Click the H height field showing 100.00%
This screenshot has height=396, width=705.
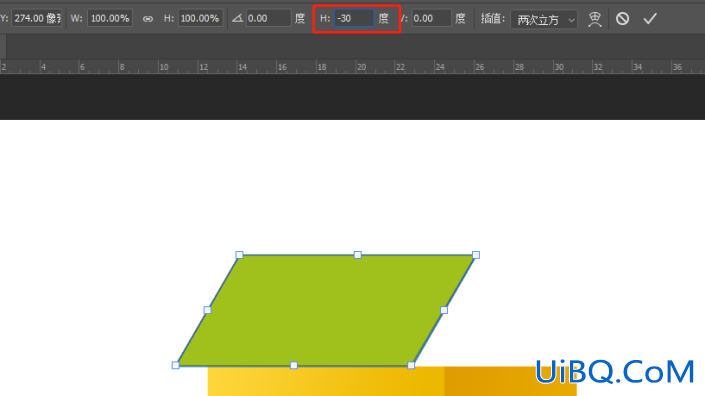(x=201, y=18)
